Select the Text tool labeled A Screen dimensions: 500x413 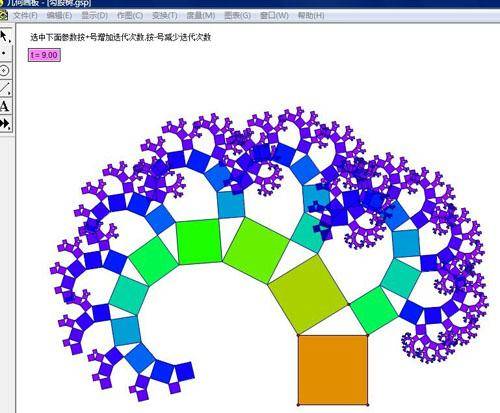click(5, 106)
